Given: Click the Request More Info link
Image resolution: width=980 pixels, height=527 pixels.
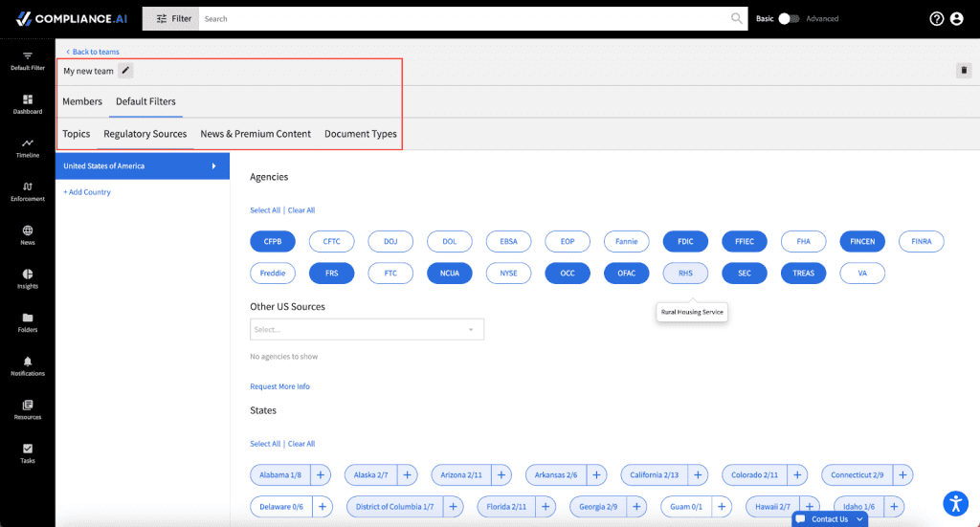Looking at the screenshot, I should pyautogui.click(x=280, y=386).
